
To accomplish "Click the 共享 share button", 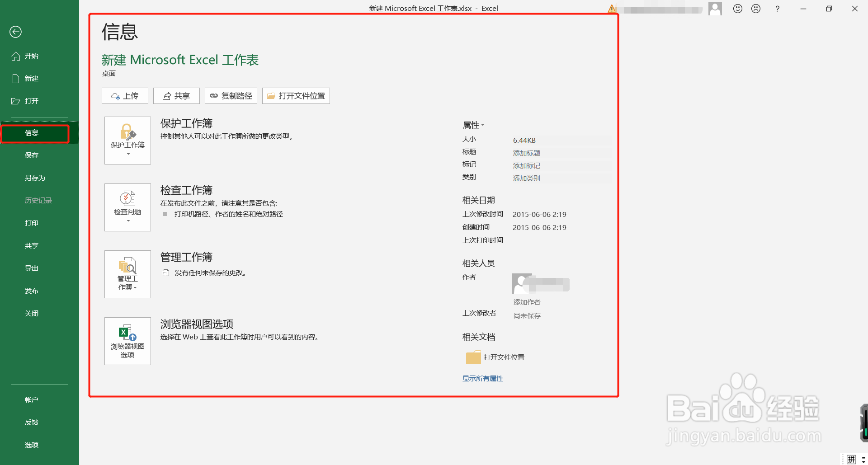I will [176, 96].
